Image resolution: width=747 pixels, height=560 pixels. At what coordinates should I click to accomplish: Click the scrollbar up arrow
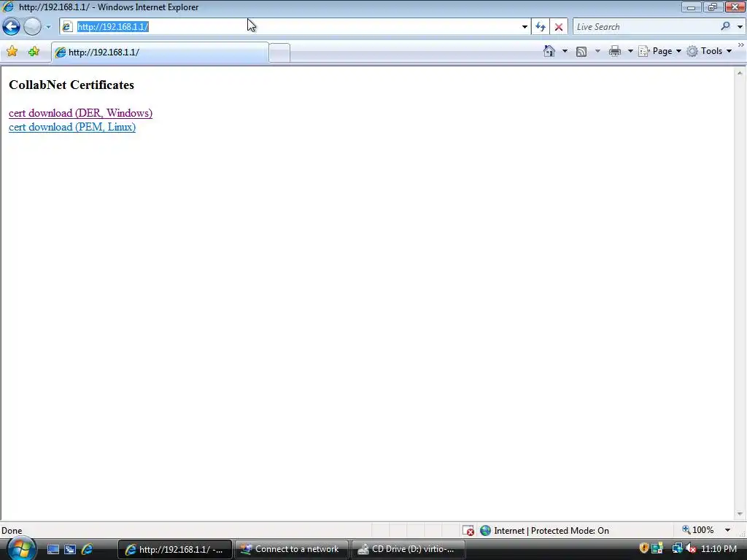click(x=740, y=74)
